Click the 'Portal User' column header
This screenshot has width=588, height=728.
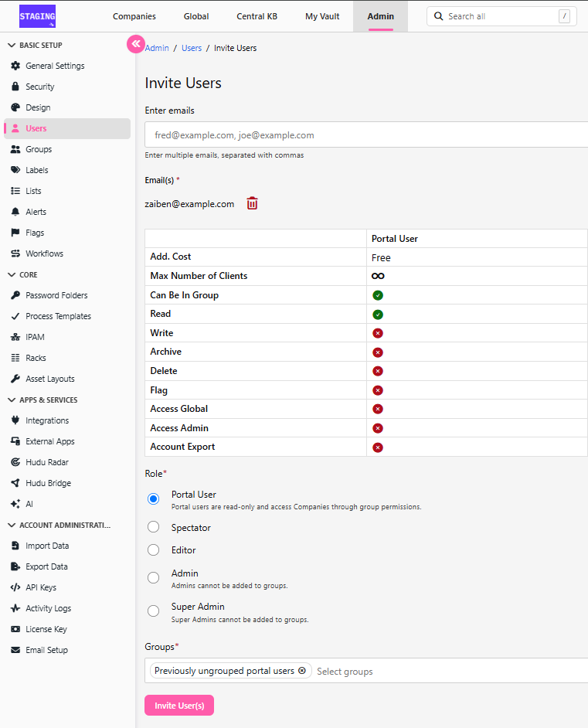(395, 239)
